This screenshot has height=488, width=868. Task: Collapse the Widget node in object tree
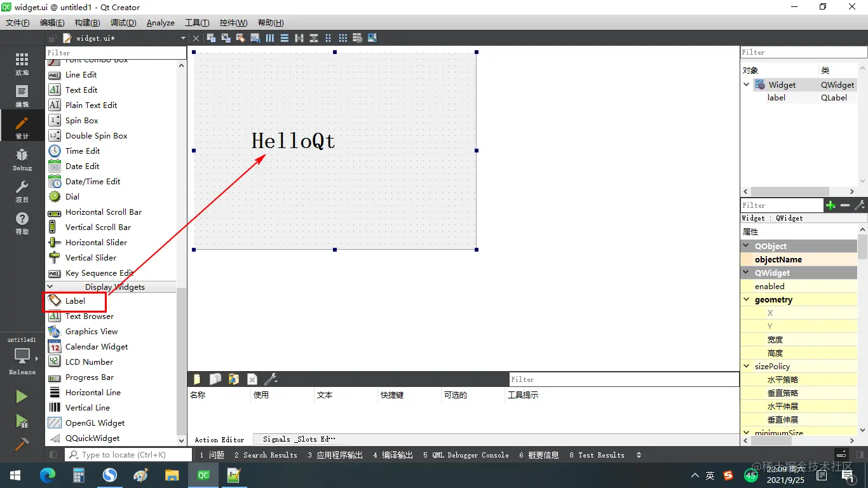coord(747,85)
